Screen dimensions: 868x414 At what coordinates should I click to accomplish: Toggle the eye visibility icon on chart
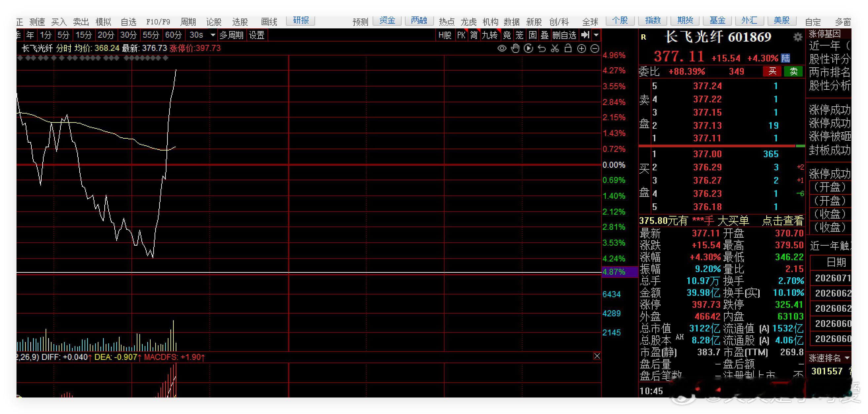502,49
